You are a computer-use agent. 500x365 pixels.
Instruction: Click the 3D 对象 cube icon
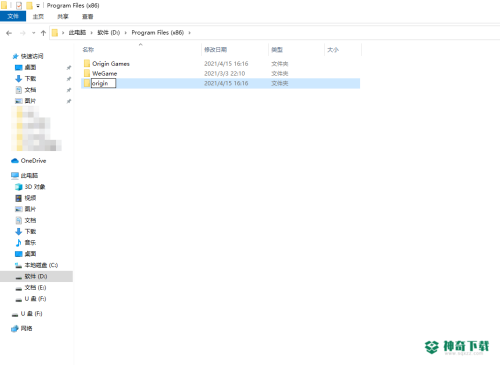tap(19, 187)
